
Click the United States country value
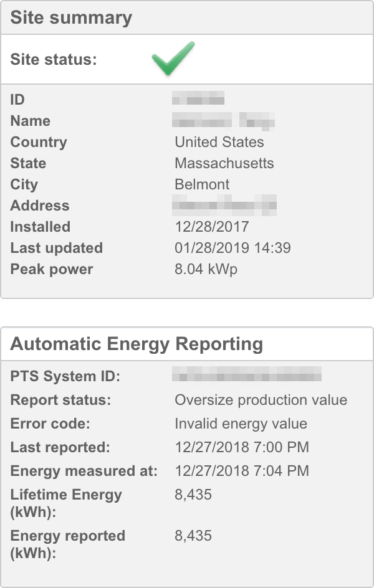(x=219, y=142)
